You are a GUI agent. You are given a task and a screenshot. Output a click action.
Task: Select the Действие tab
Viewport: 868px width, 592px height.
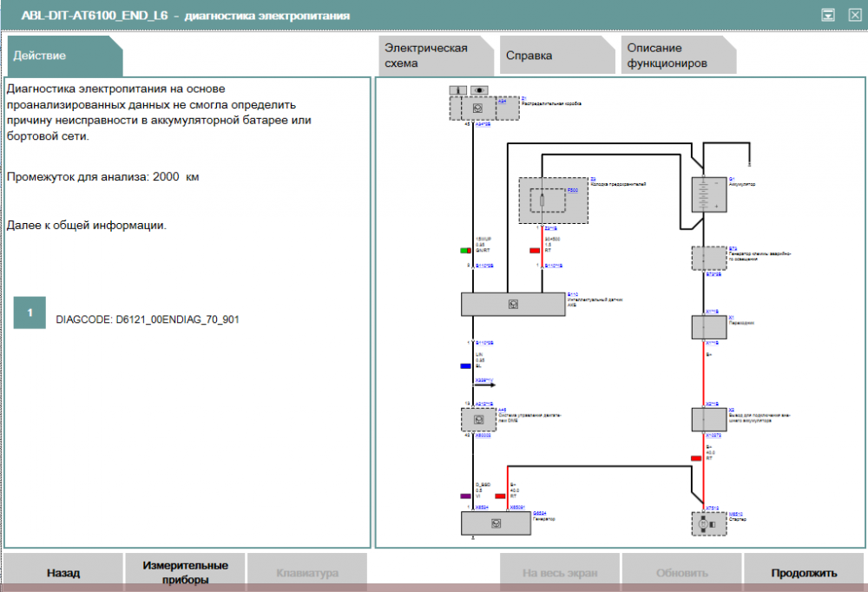(64, 56)
